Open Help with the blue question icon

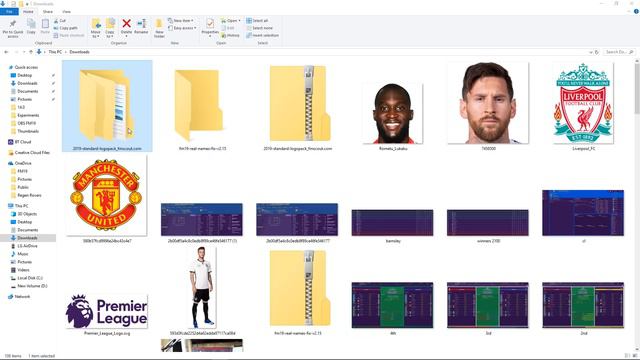(x=636, y=11)
